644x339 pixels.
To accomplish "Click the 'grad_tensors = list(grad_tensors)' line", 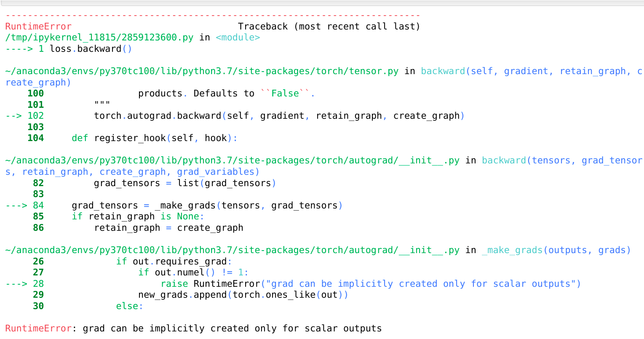I will [185, 183].
